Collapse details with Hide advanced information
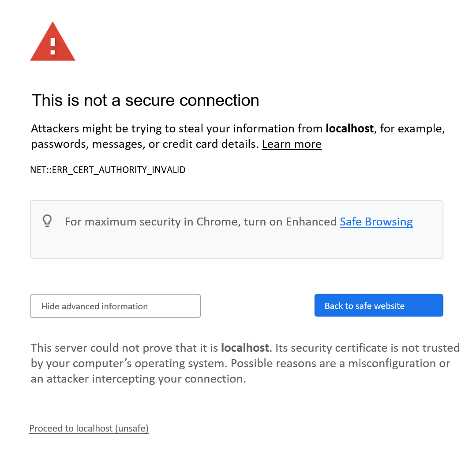This screenshot has width=476, height=462. click(x=115, y=306)
